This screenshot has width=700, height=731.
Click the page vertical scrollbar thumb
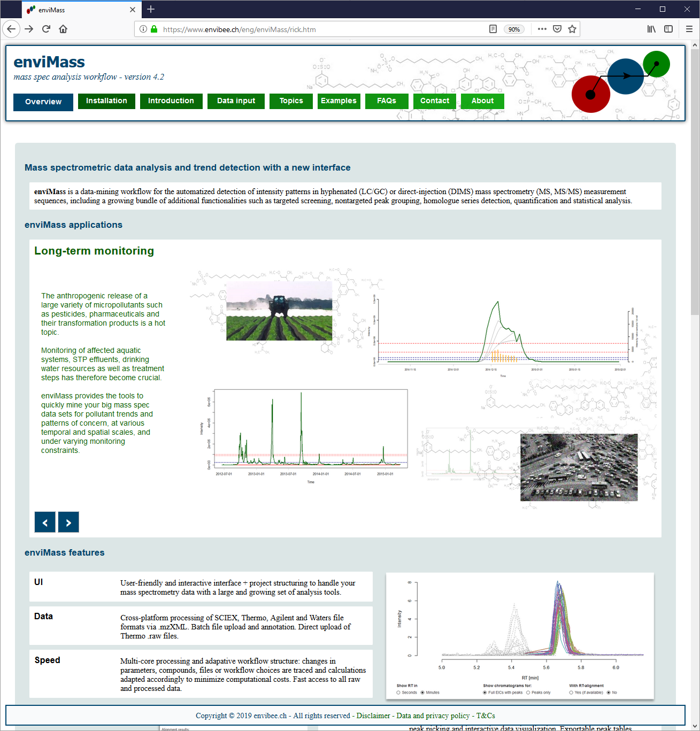(695, 182)
